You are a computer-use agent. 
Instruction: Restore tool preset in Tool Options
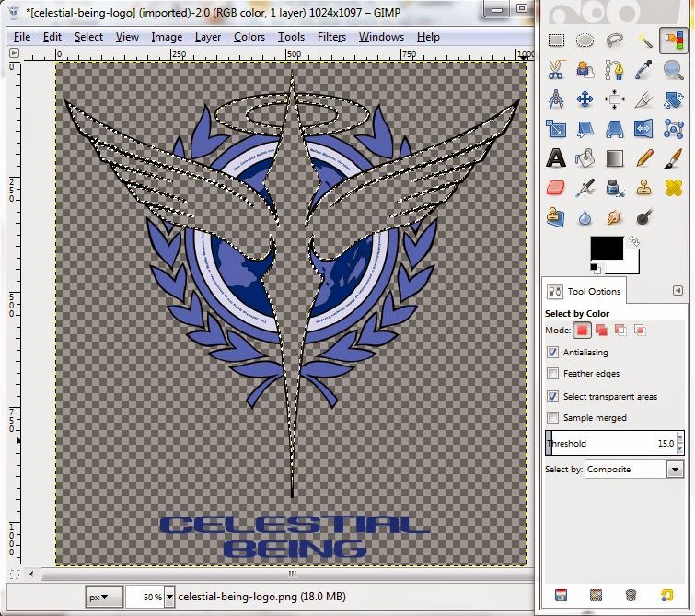point(597,595)
